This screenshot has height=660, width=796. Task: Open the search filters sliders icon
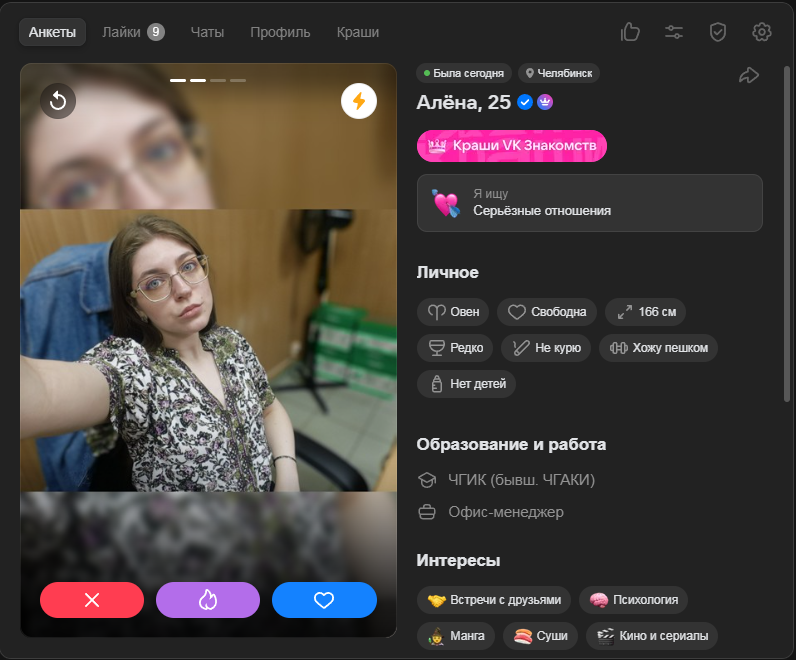click(674, 32)
